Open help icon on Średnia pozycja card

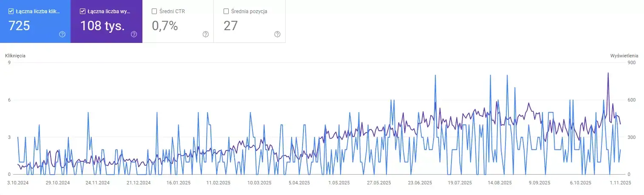[x=277, y=34]
